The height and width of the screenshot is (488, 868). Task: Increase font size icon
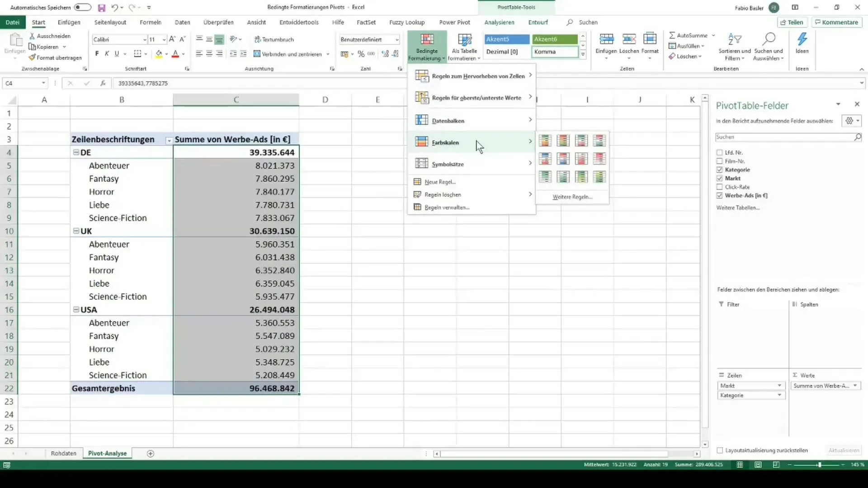[x=172, y=39]
